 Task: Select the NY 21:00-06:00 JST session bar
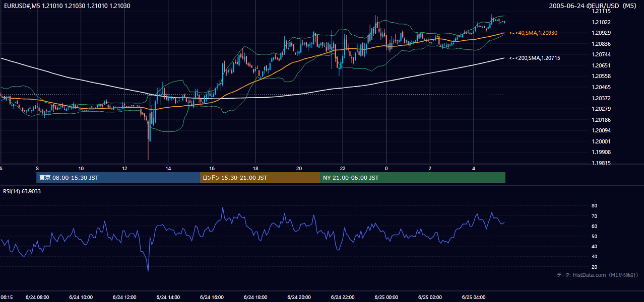pyautogui.click(x=413, y=178)
